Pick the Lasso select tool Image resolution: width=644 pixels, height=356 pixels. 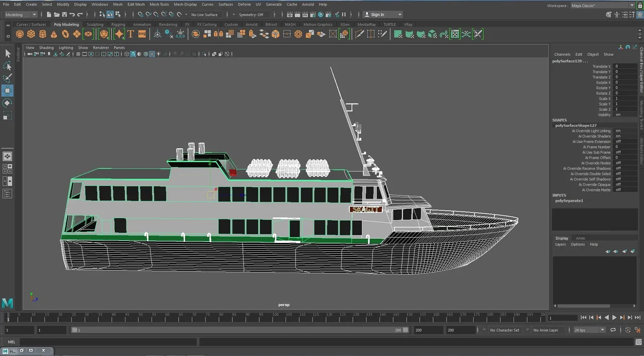pyautogui.click(x=8, y=66)
